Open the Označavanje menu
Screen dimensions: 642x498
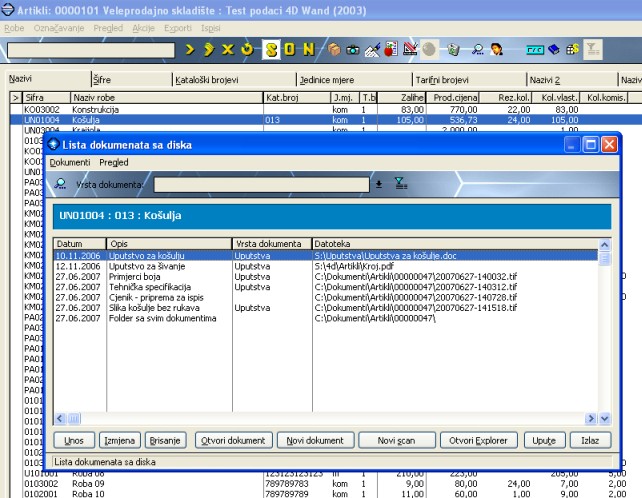pos(59,28)
